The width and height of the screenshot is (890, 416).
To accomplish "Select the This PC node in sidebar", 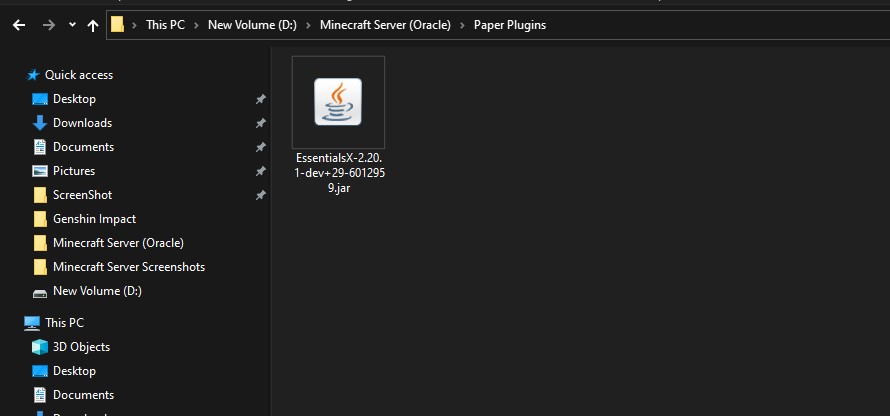I will (64, 323).
